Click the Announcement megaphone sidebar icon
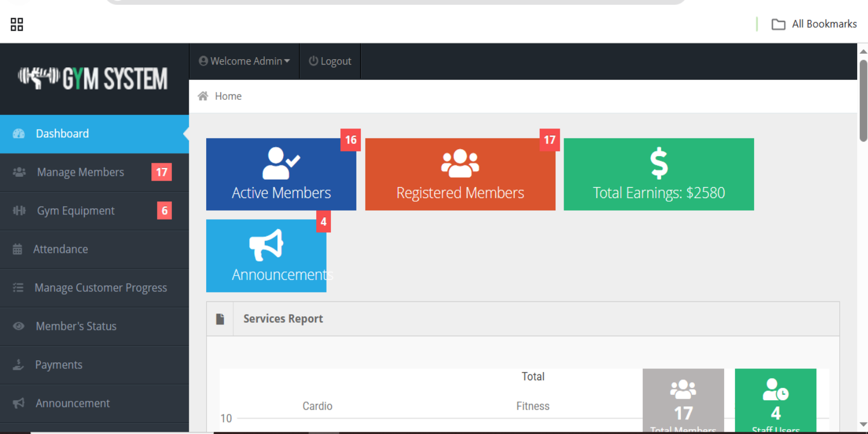This screenshot has width=868, height=434. (x=18, y=403)
